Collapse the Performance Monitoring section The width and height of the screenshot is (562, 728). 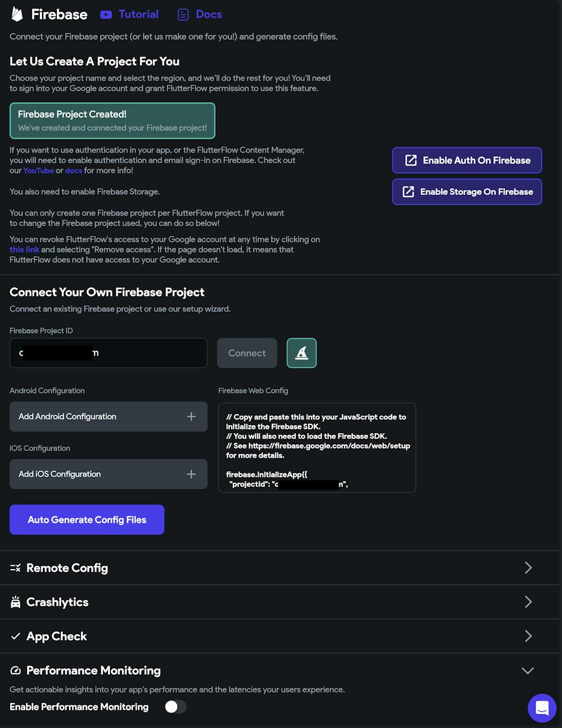(x=528, y=671)
